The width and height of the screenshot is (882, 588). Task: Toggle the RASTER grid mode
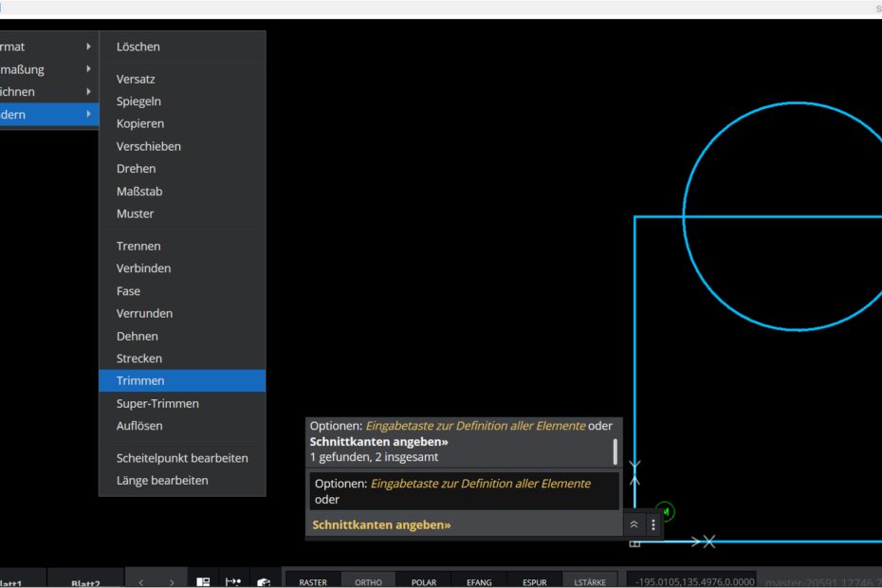coord(313,581)
